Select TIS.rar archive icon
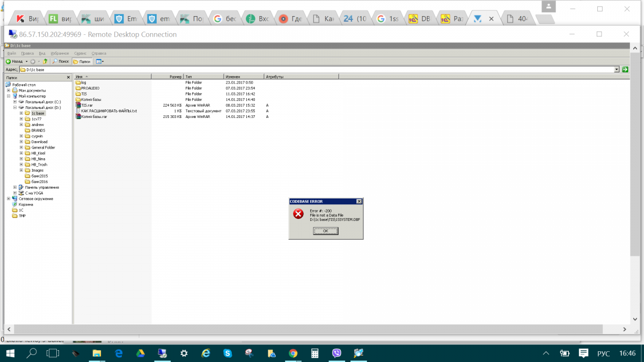This screenshot has height=362, width=644. (x=78, y=105)
